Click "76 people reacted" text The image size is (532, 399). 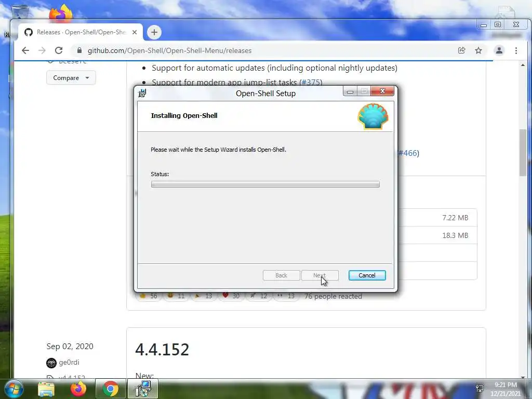click(x=333, y=296)
